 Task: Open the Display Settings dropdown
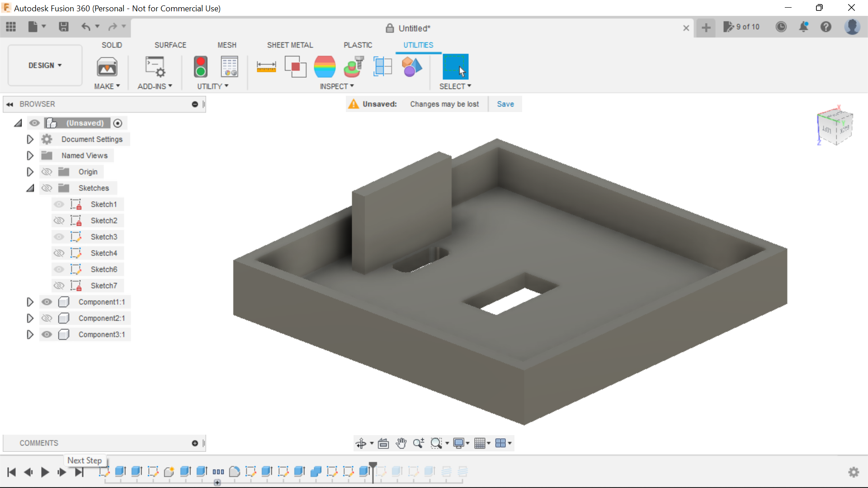tap(461, 443)
